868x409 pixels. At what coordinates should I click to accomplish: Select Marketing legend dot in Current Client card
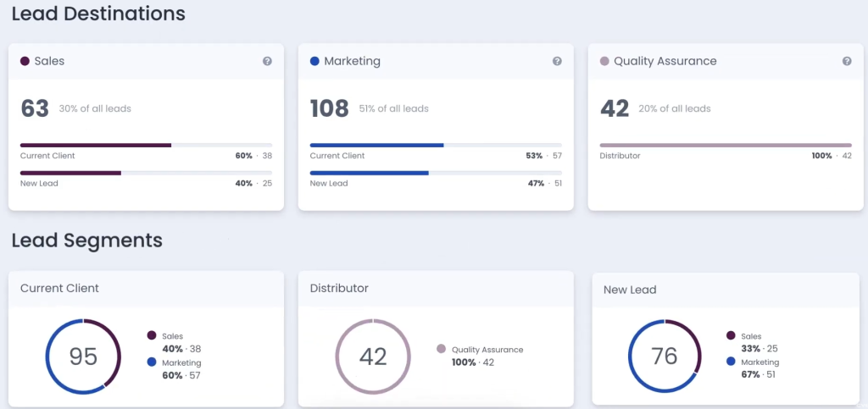click(152, 362)
